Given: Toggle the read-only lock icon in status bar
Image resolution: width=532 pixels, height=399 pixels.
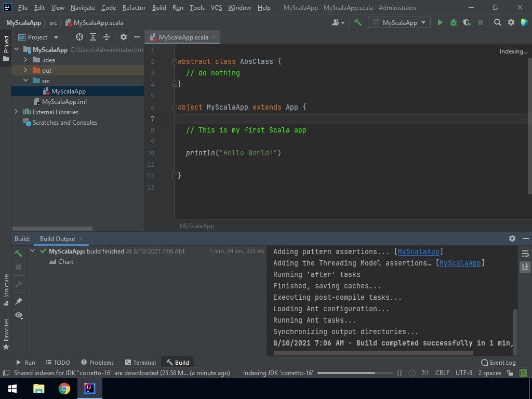Looking at the screenshot, I should click(510, 373).
